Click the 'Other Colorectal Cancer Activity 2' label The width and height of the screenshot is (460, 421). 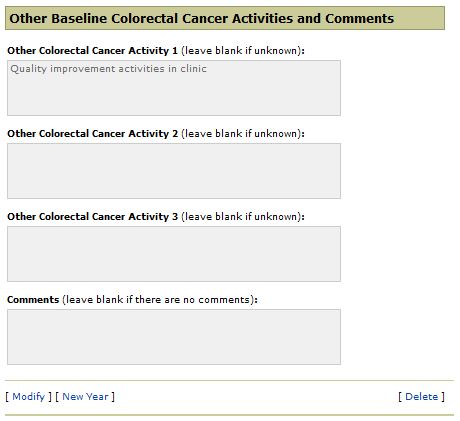point(92,134)
